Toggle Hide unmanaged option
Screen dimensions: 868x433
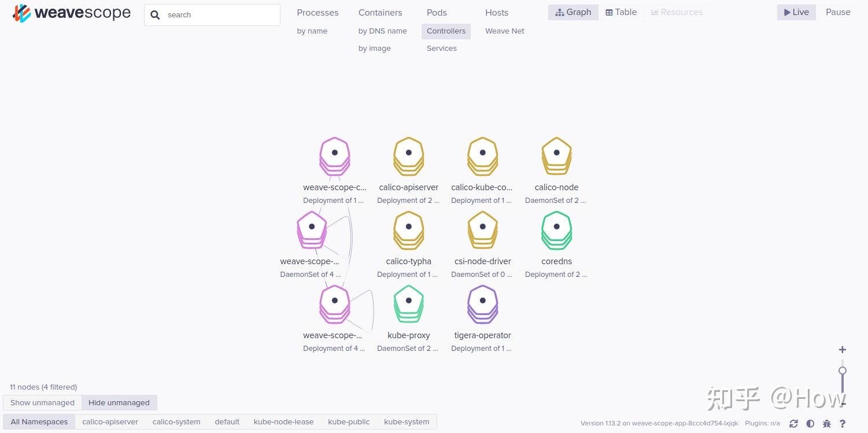(x=119, y=402)
